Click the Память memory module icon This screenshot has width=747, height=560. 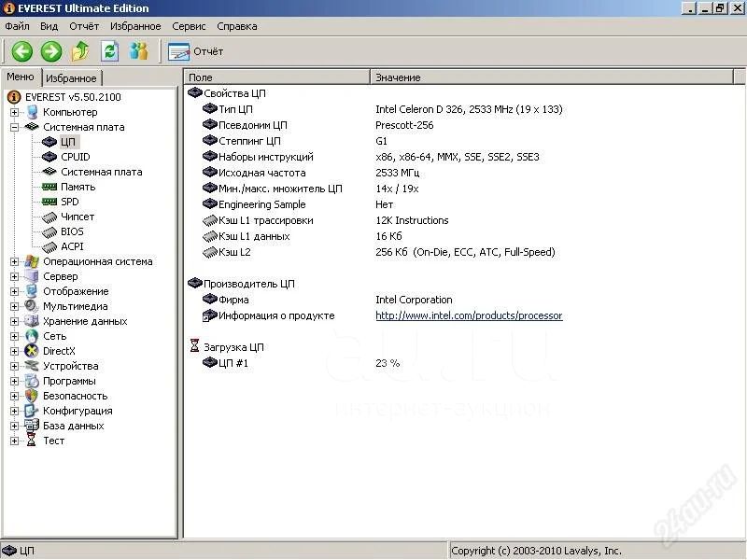(x=49, y=187)
